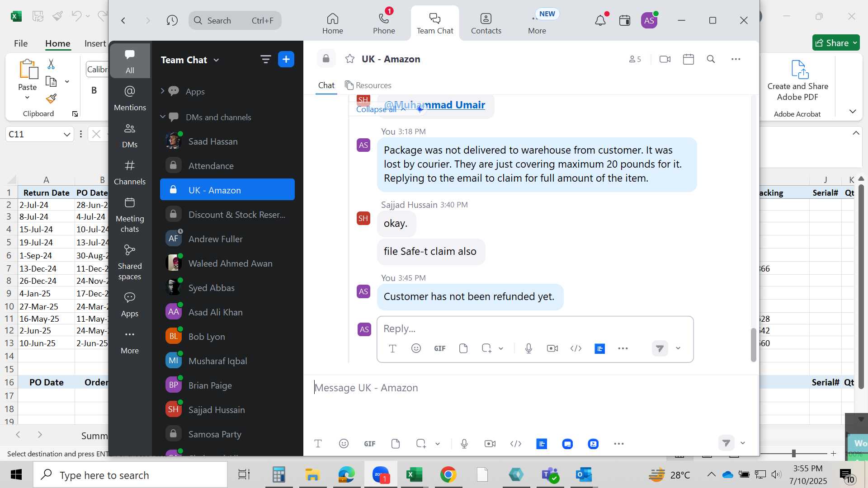This screenshot has height=488, width=868.
Task: Open the Channels sidebar section
Action: tap(130, 172)
